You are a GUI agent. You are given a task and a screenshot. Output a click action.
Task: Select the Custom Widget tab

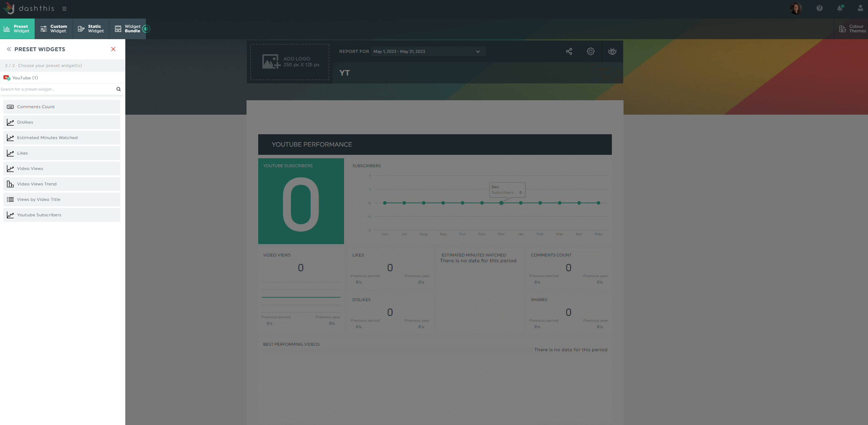[54, 29]
